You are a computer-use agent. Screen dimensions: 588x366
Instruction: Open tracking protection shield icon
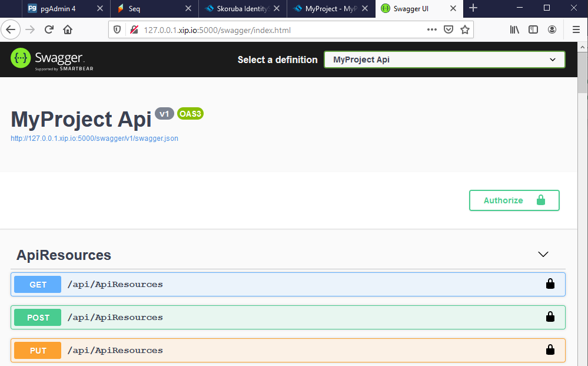tap(117, 29)
